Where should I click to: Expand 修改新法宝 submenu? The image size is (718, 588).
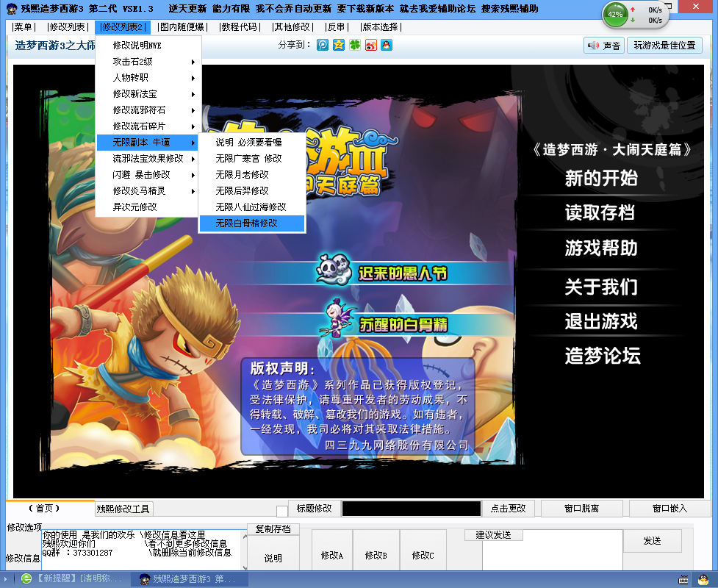(x=149, y=94)
